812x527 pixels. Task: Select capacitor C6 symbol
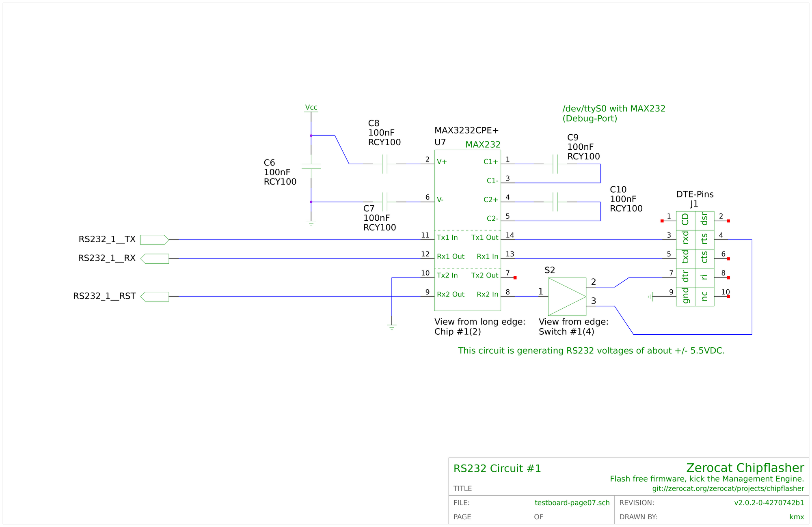click(311, 166)
